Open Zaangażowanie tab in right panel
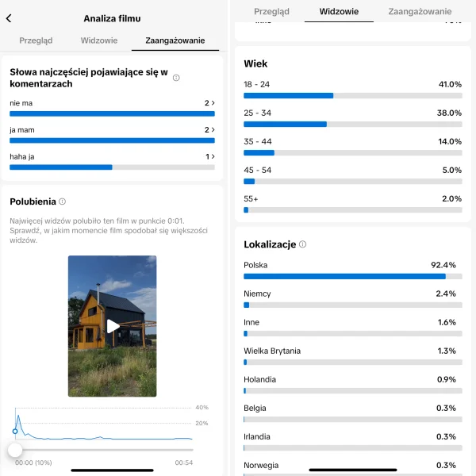 pyautogui.click(x=420, y=12)
